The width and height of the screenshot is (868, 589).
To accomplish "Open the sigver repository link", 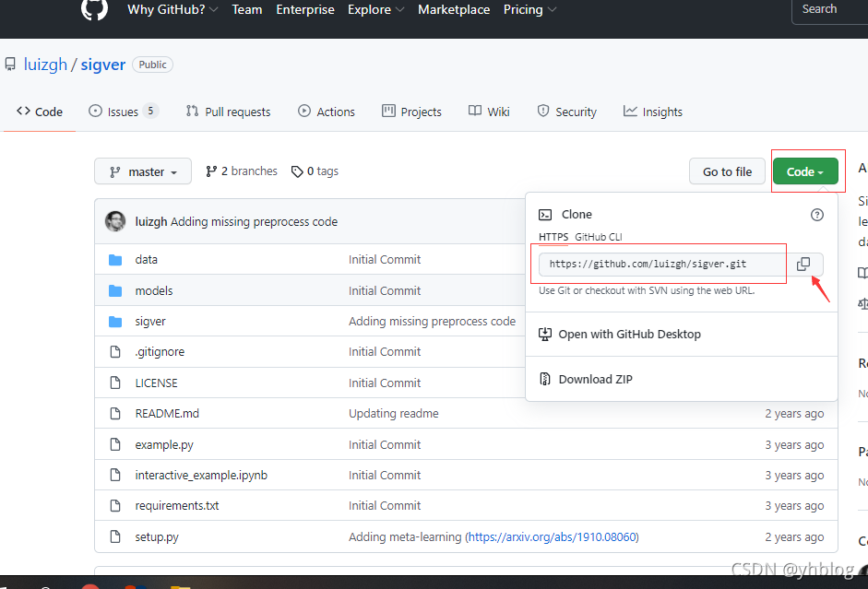I will pyautogui.click(x=103, y=65).
